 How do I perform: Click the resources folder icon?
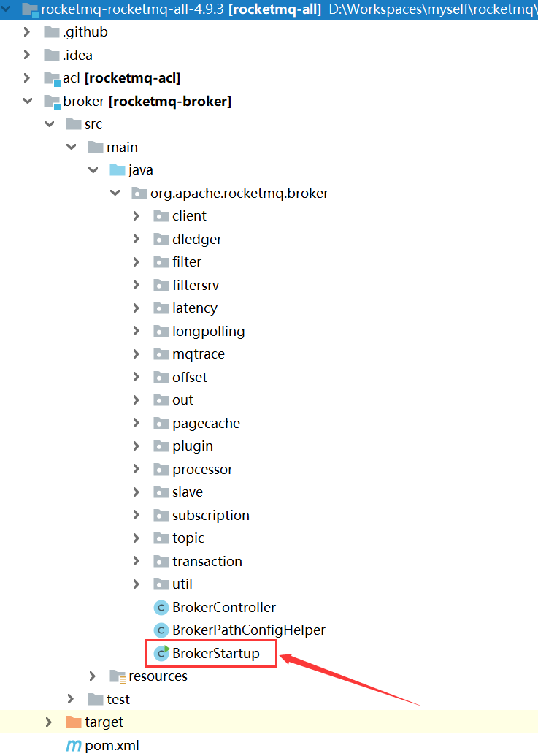[x=118, y=676]
